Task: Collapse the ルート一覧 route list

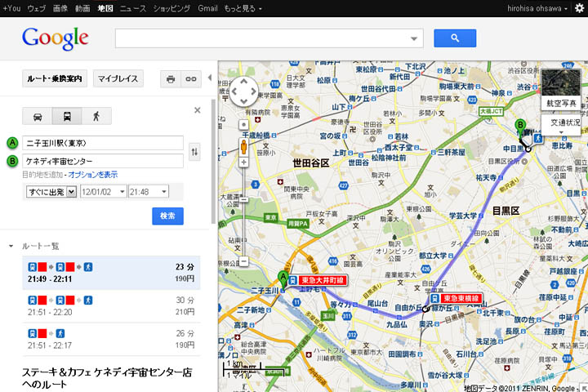Action: 11,246
